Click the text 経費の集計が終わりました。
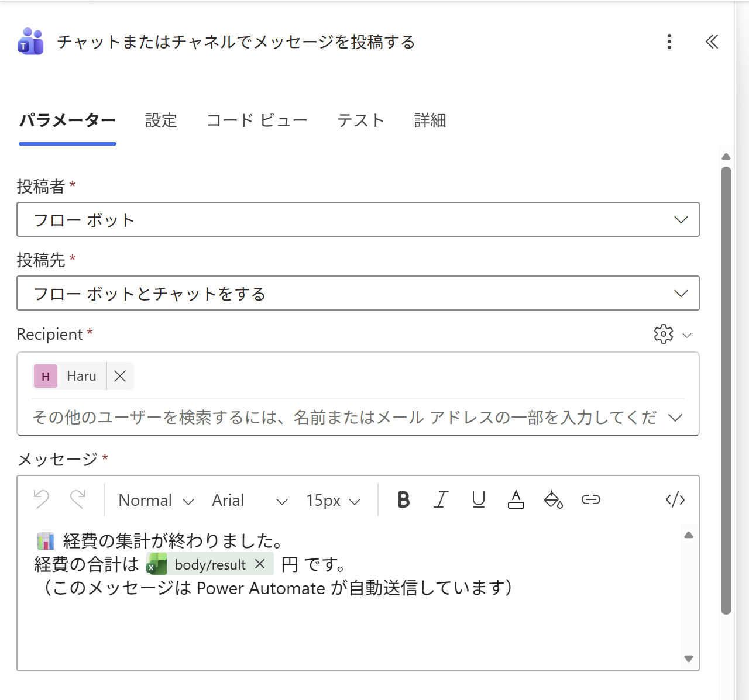 [x=174, y=540]
